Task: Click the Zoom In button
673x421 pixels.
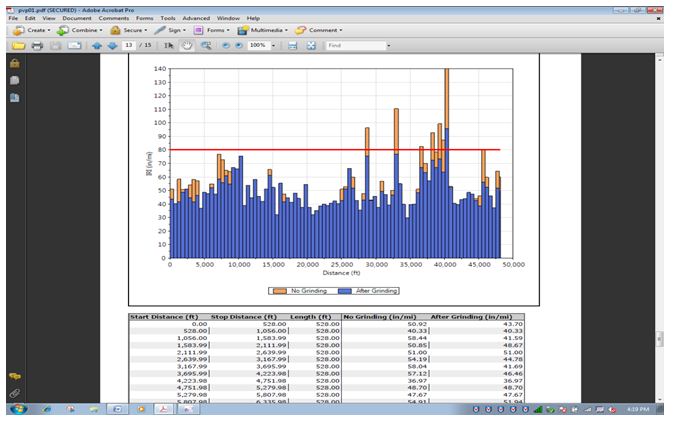Action: click(x=239, y=45)
